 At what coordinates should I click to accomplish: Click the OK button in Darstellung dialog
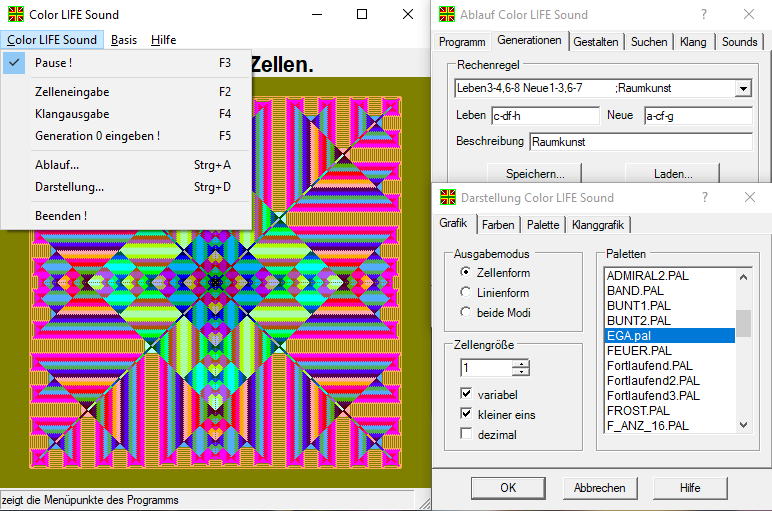tap(508, 488)
